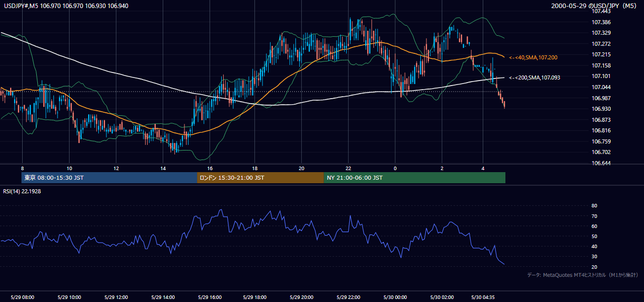Click the 106.816 price axis label
This screenshot has width=644, height=302.
(x=602, y=130)
